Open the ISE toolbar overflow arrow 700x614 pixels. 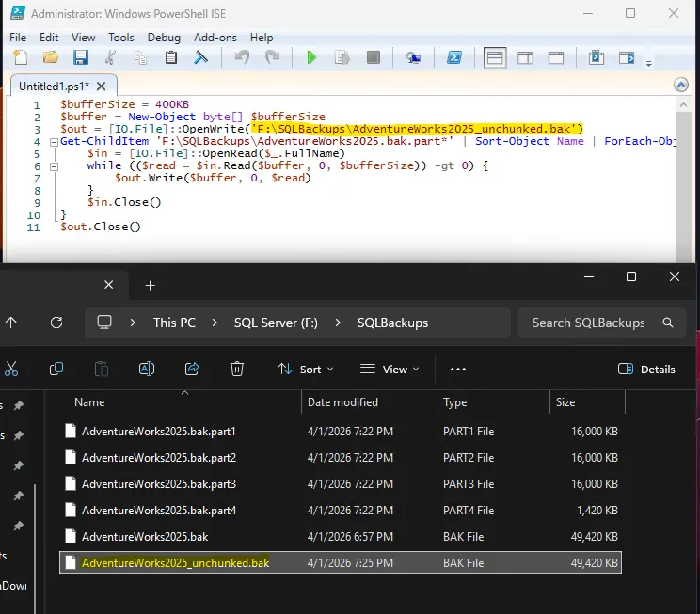[x=649, y=64]
